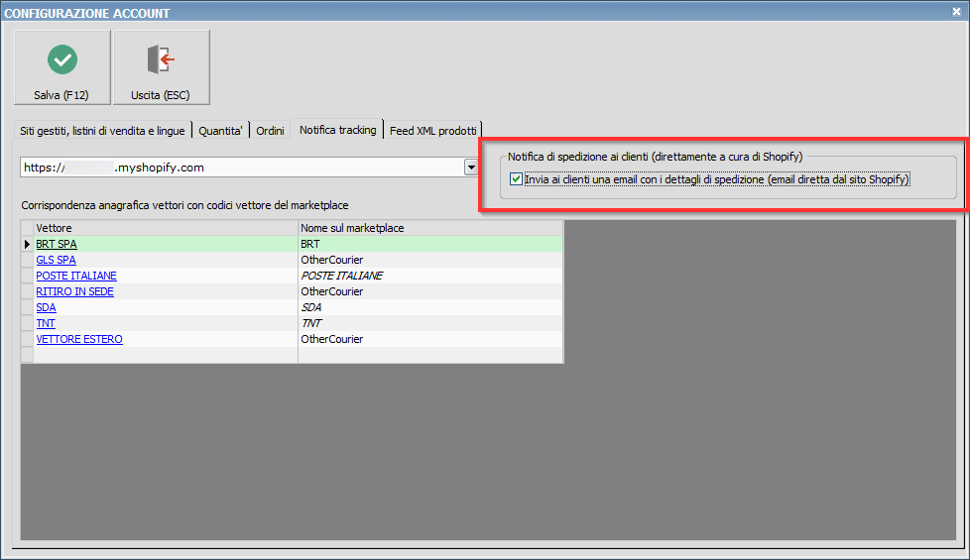Viewport: 970px width, 560px height.
Task: Open the BRT SPA carrier link
Action: tap(56, 244)
